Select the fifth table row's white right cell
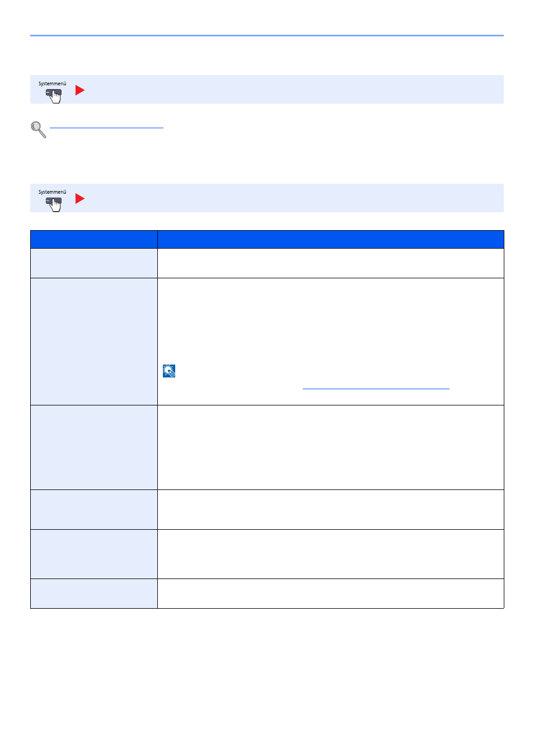 330,554
